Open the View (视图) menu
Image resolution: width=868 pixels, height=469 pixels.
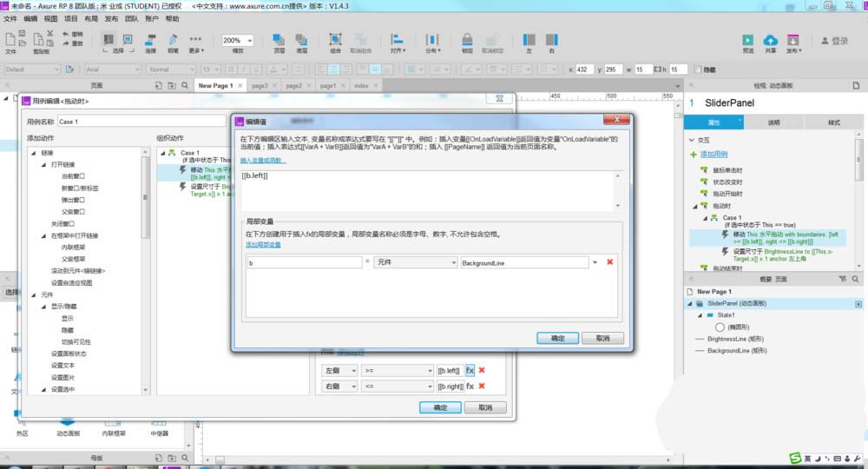[51, 19]
